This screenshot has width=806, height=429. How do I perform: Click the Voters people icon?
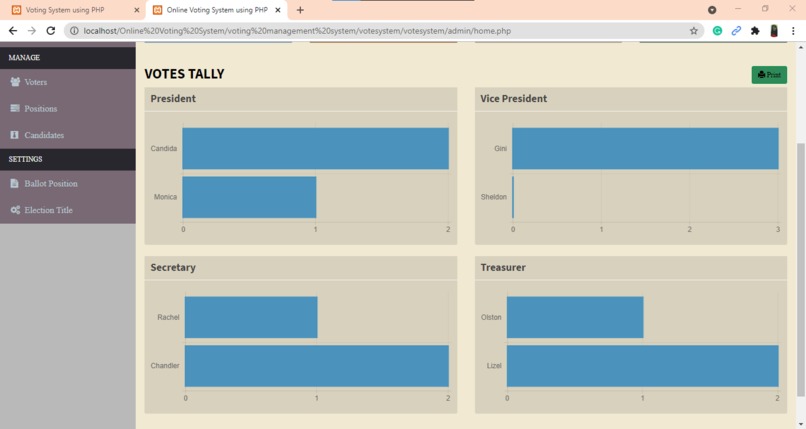point(15,82)
